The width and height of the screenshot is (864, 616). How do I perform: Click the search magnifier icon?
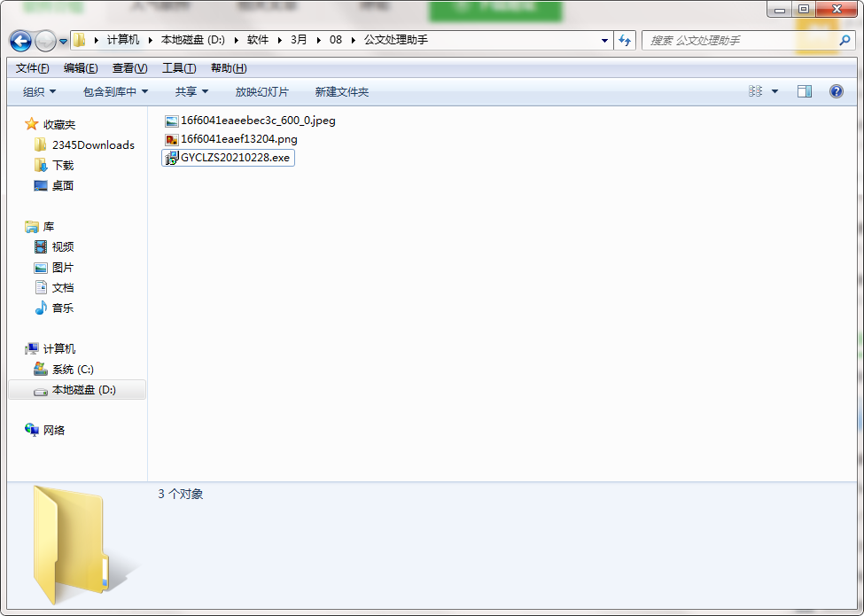[845, 40]
